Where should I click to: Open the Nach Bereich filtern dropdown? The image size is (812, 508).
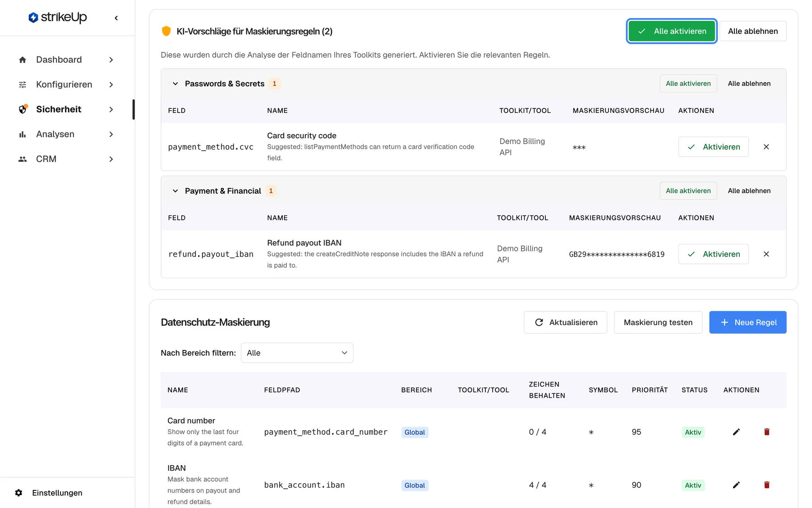point(297,353)
